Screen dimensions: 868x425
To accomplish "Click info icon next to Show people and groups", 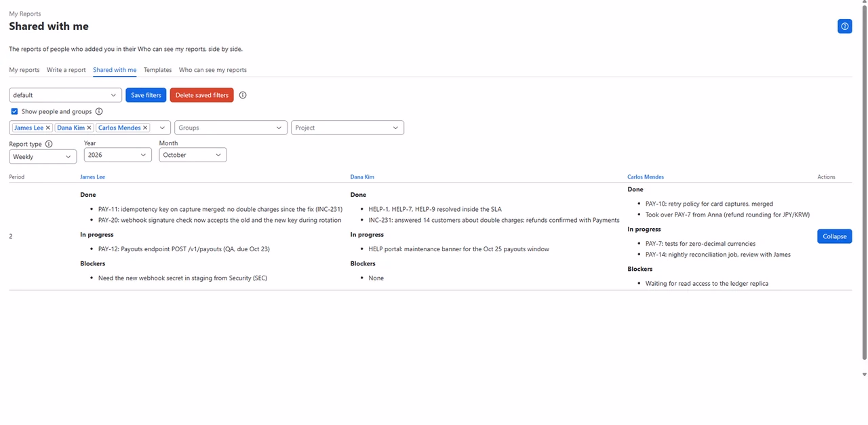I will 99,111.
